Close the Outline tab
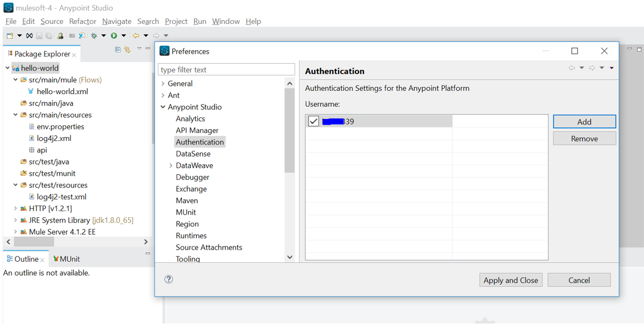Viewport: 644px width, 324px height. pos(43,260)
